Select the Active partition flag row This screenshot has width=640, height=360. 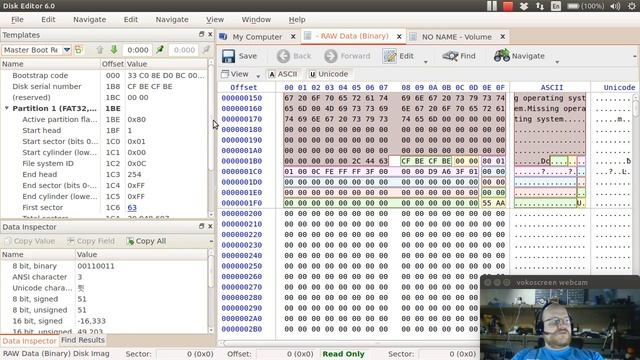pos(104,120)
